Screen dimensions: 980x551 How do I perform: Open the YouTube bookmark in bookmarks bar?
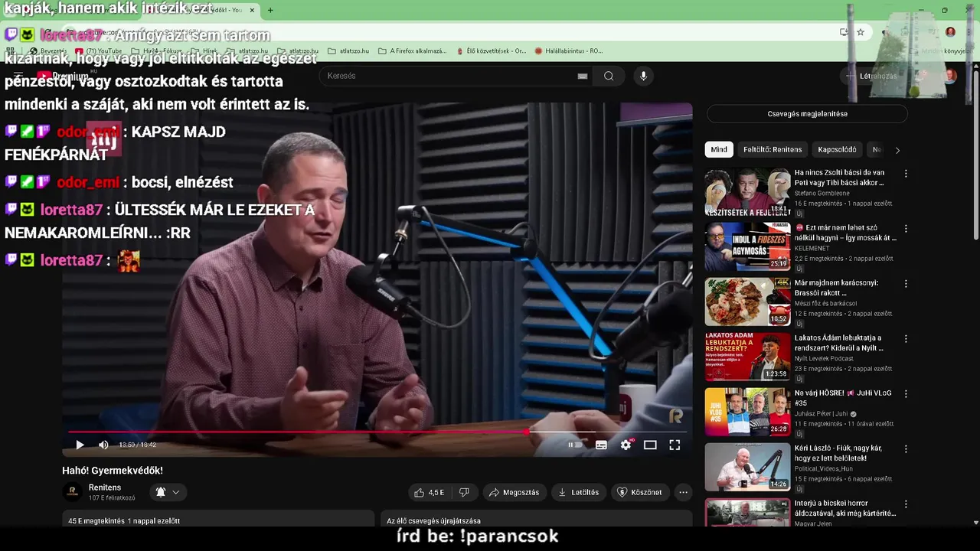tap(99, 51)
